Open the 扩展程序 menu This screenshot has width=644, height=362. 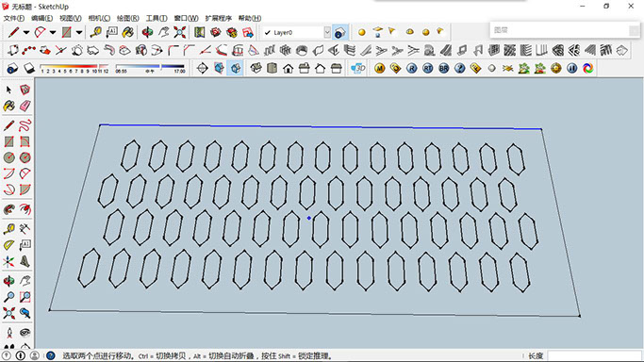pos(219,18)
